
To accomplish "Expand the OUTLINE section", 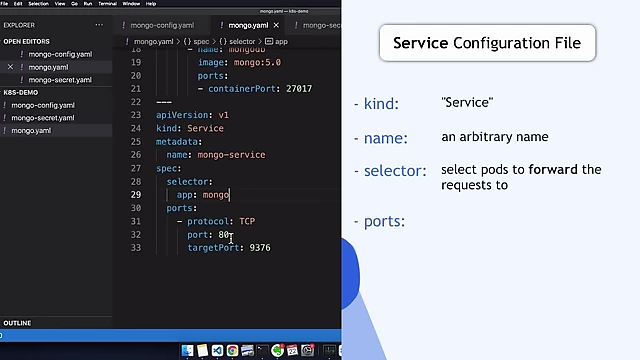I will (17, 323).
